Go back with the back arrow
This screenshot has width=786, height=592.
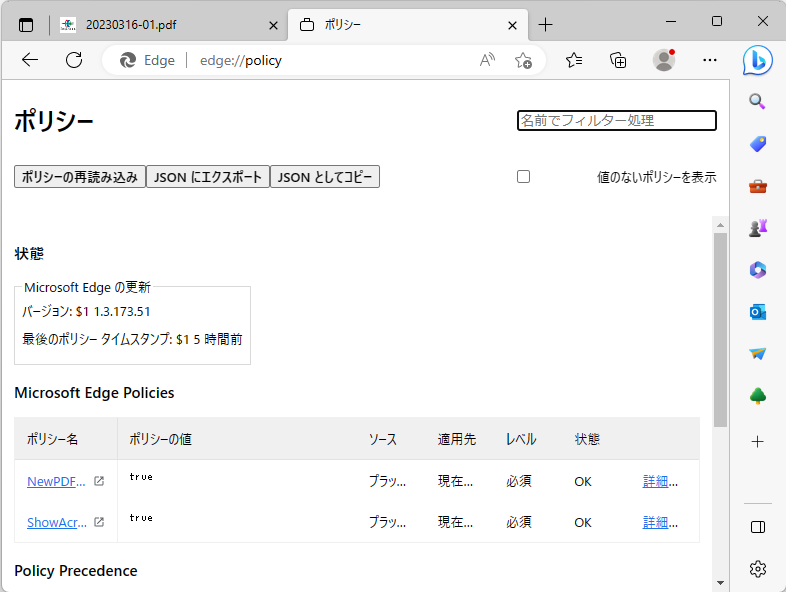[30, 60]
